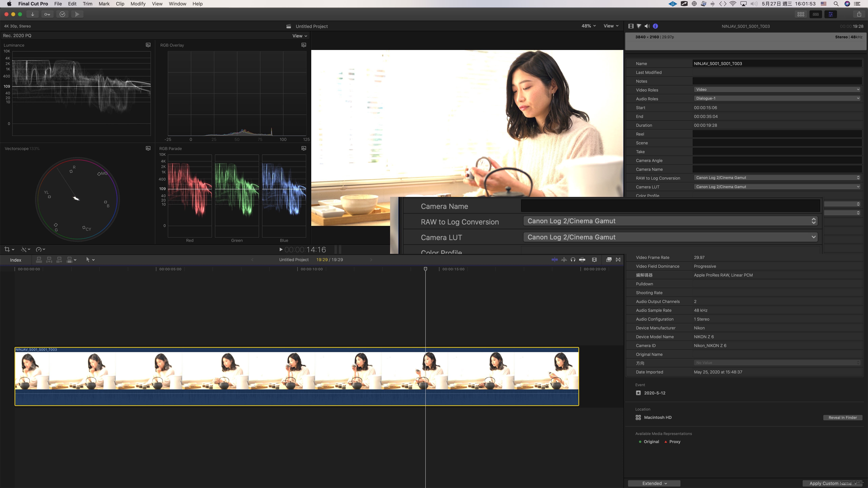868x488 pixels.
Task: Expand the 48% viewer zoom menu
Action: point(588,26)
